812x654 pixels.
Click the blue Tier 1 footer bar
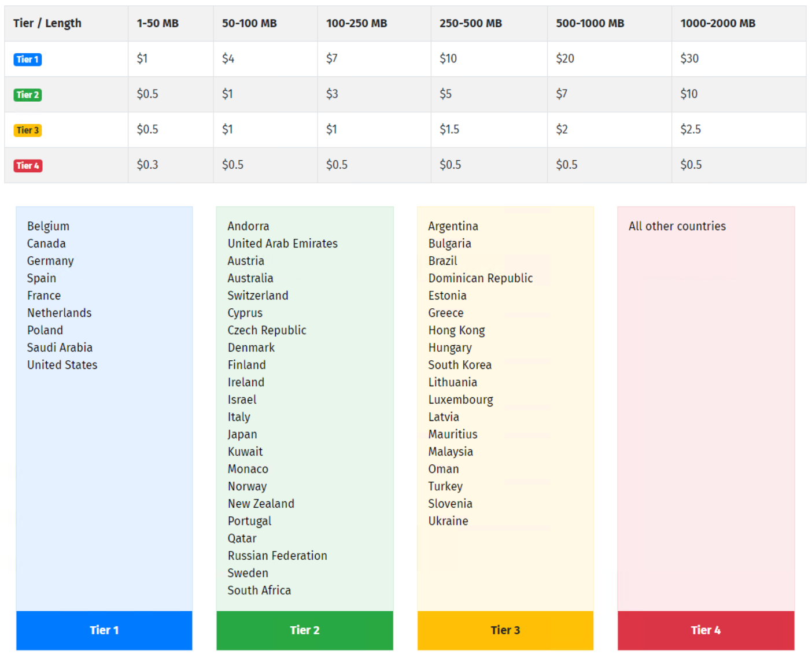104,630
